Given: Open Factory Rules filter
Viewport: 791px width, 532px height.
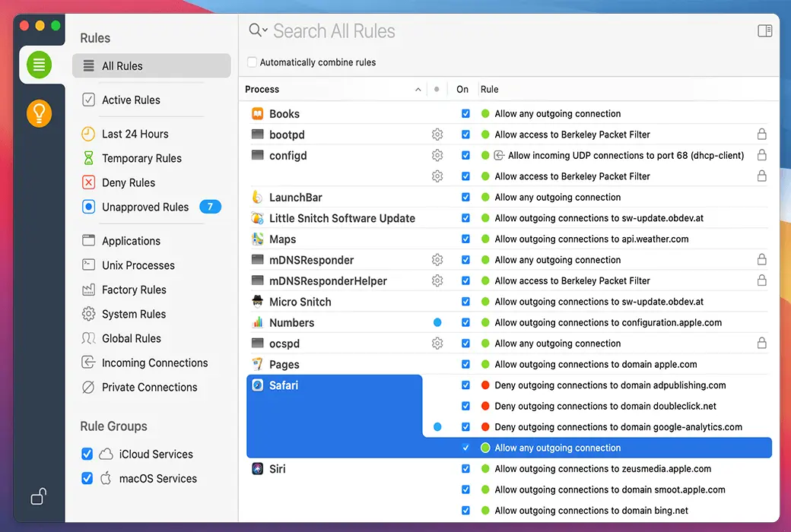Looking at the screenshot, I should pos(134,290).
